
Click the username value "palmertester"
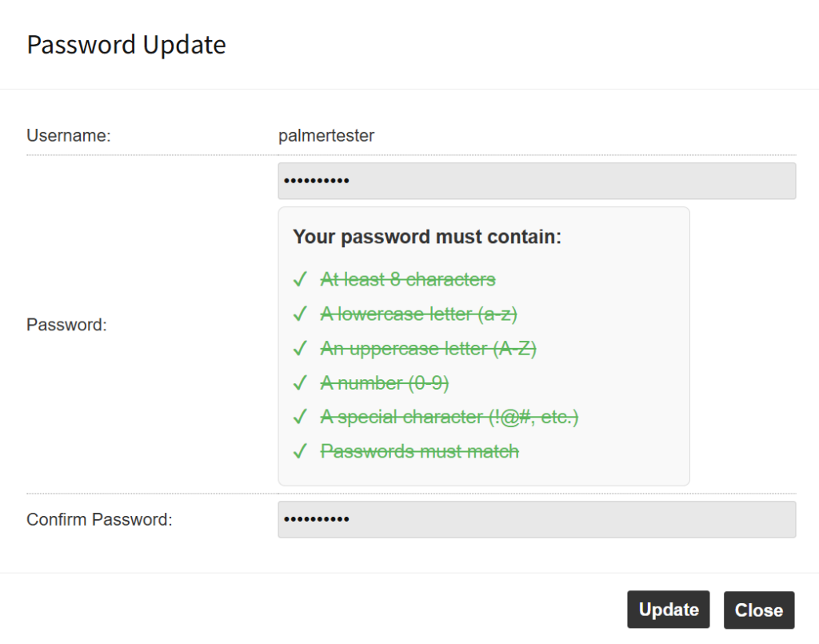click(326, 136)
